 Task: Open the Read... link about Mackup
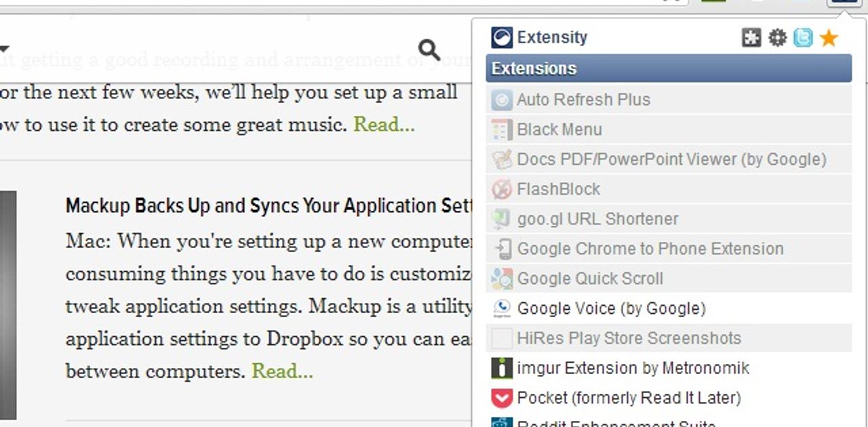point(282,371)
